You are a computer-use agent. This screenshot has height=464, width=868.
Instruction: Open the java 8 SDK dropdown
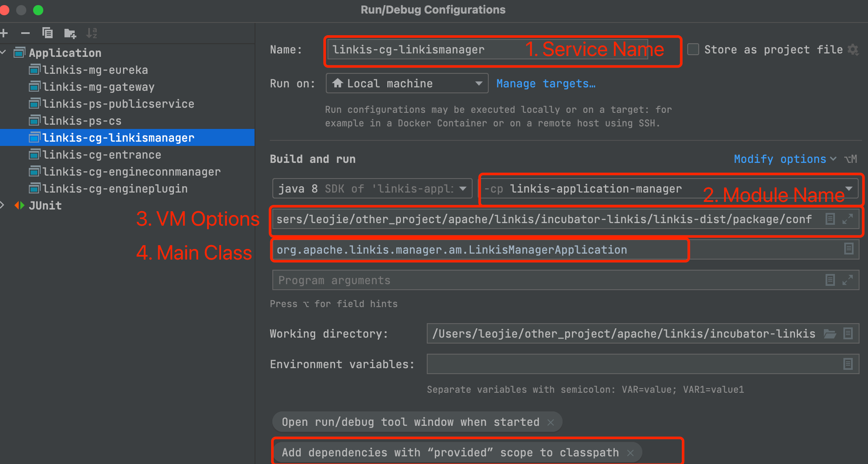(462, 188)
